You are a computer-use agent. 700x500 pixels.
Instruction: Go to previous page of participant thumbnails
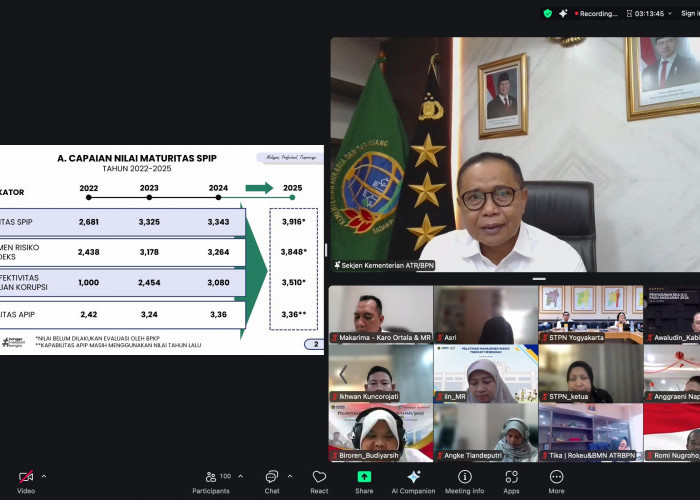[342, 374]
